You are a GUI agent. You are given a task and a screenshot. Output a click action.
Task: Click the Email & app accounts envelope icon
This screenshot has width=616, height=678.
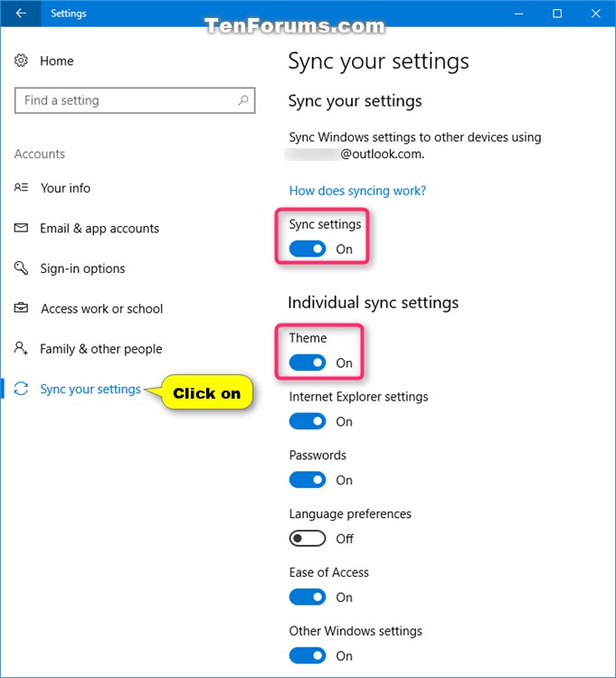coord(21,228)
